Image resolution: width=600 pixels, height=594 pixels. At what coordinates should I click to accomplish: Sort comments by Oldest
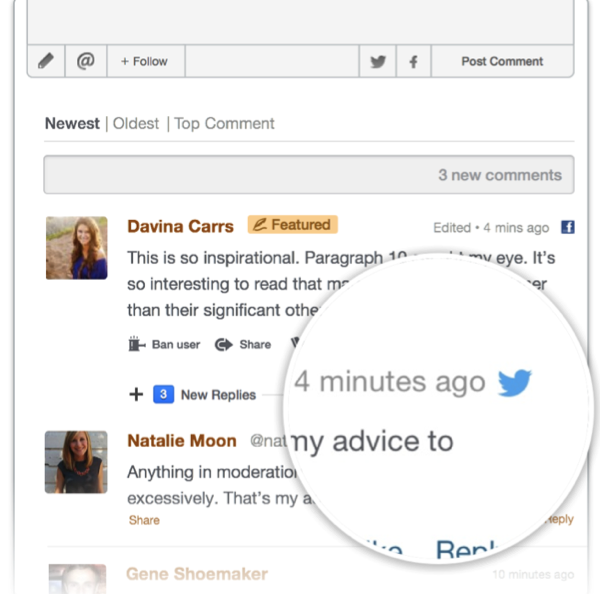point(136,124)
